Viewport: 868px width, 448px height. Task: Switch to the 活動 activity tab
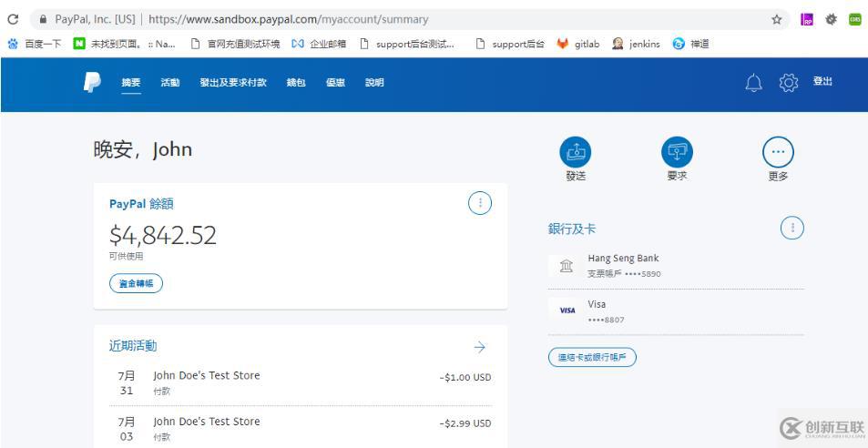tap(170, 83)
